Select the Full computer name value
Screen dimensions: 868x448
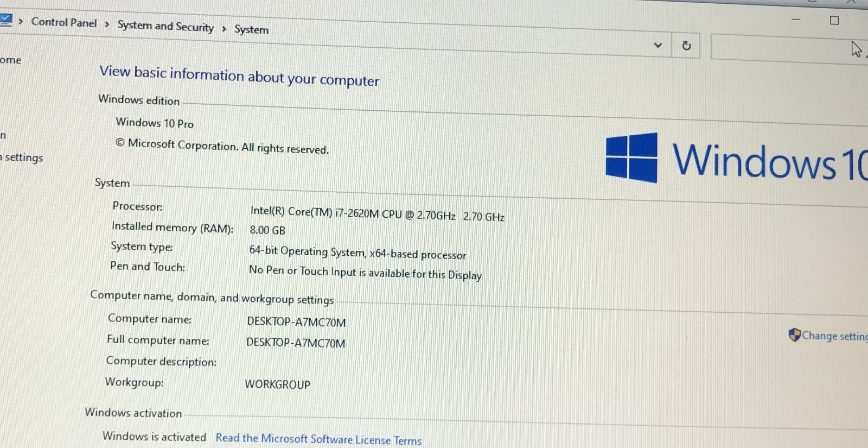point(296,343)
